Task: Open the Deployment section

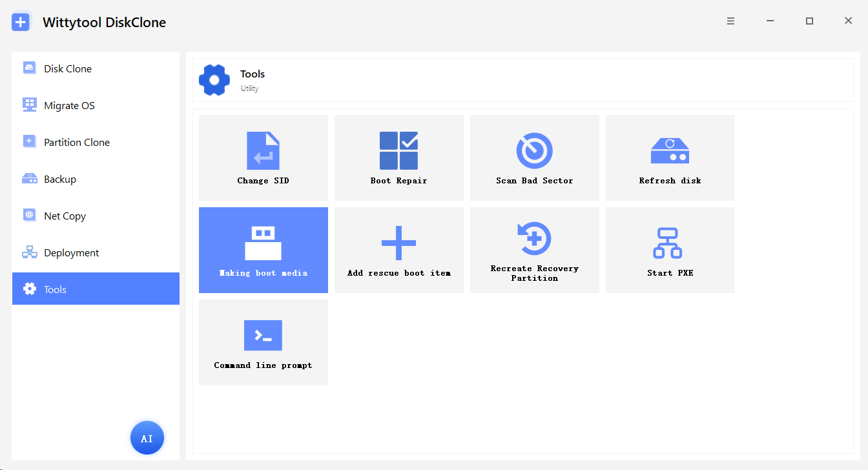Action: pos(96,252)
